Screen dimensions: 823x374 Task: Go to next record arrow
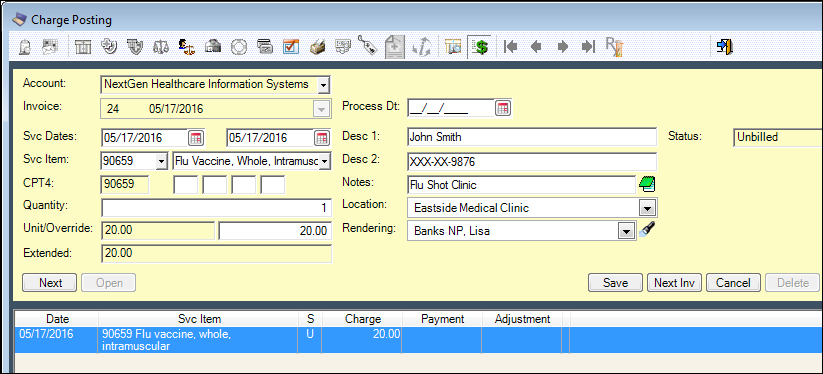click(563, 47)
